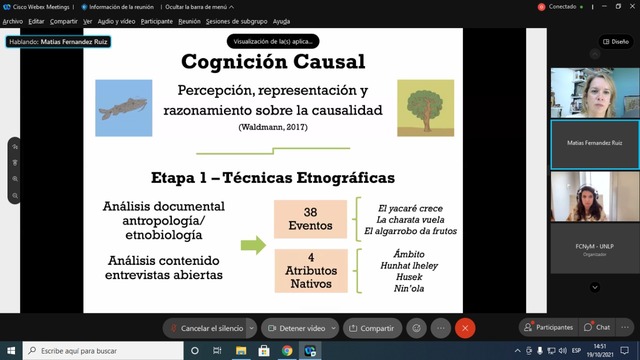Toggle the Participantes panel
This screenshot has height=360, width=640.
549,327
